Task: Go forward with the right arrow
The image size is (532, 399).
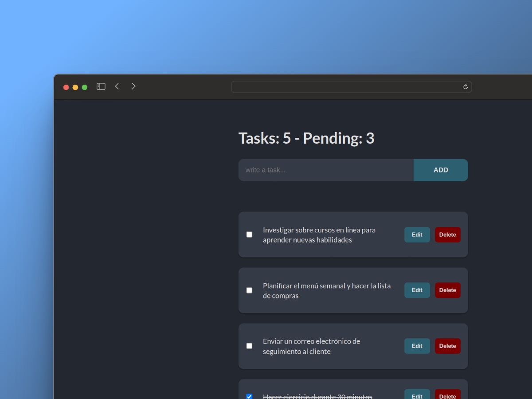Action: [x=133, y=86]
